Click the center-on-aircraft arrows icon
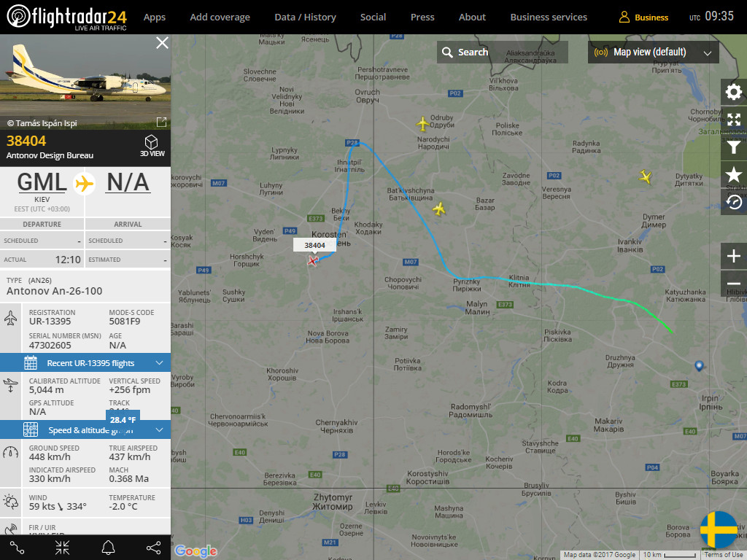Image resolution: width=747 pixels, height=560 pixels. [63, 548]
